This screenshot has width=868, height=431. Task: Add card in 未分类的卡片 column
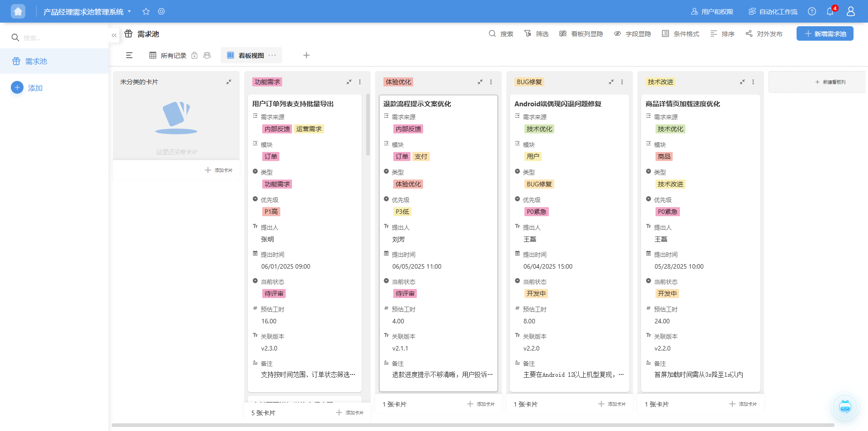coord(218,170)
